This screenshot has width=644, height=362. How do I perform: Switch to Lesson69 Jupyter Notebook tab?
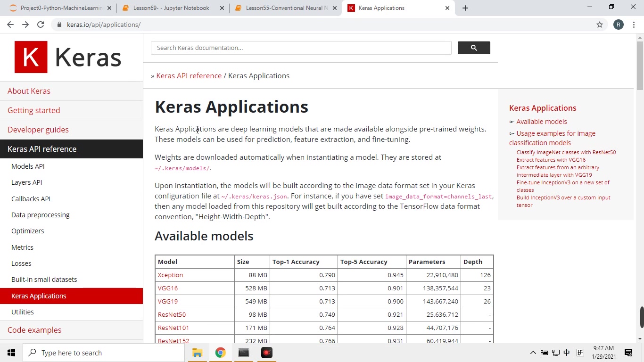point(173,8)
